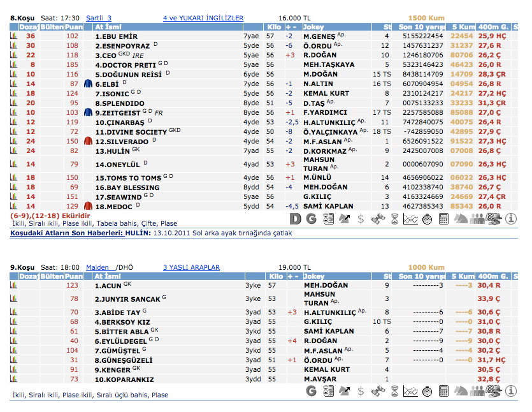Open the Şartlı 3 link
Screen dimensions: 532x412
99,18
